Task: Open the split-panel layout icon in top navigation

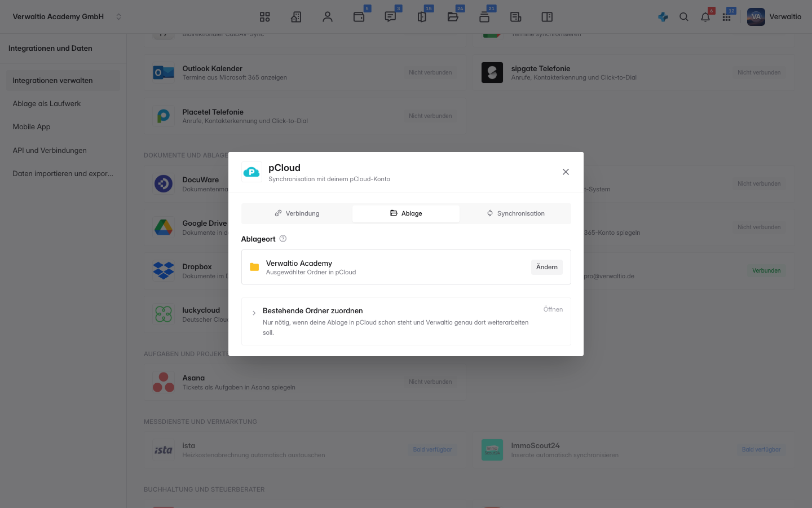Action: click(547, 17)
